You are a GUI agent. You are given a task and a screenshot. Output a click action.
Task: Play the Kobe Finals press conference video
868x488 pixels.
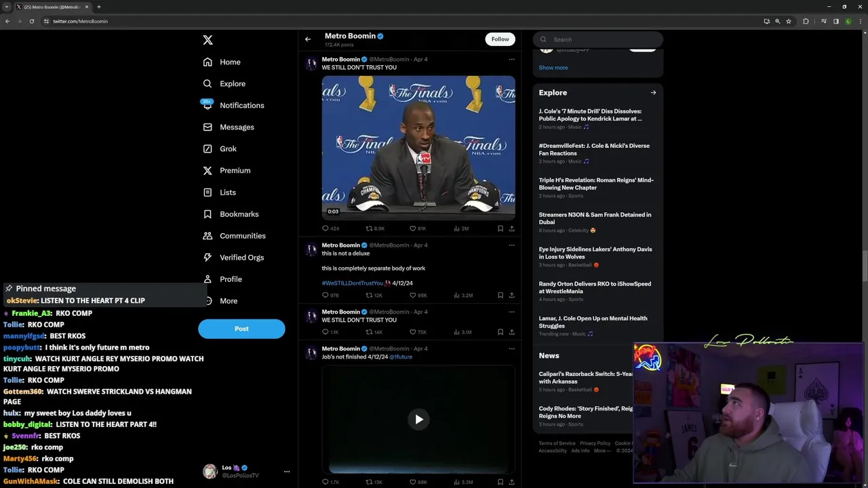pyautogui.click(x=418, y=148)
